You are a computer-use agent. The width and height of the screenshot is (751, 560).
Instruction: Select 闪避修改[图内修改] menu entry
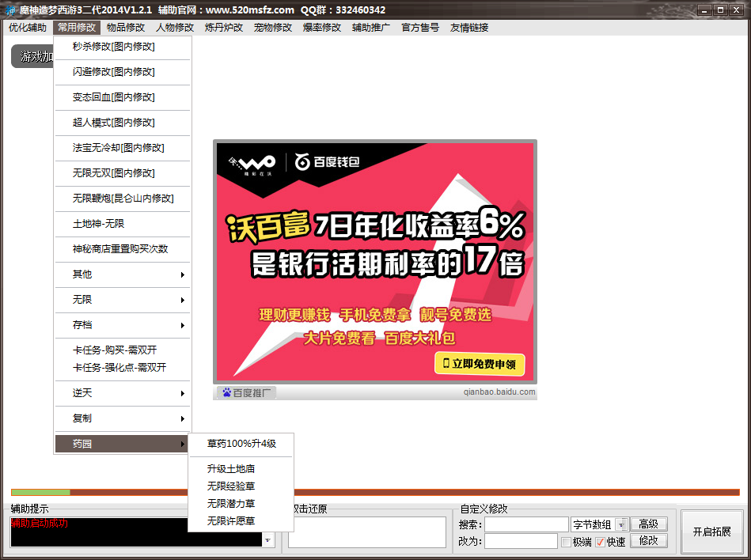click(123, 72)
